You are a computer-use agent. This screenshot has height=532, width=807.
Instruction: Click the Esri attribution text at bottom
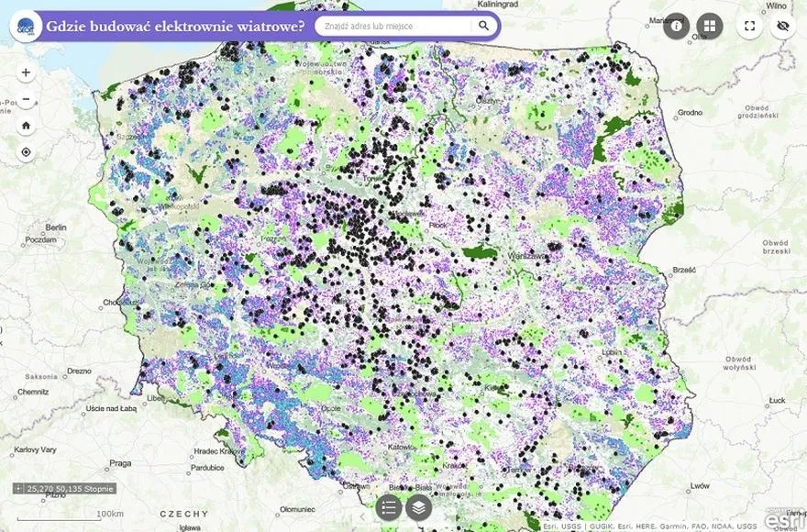coord(650,526)
